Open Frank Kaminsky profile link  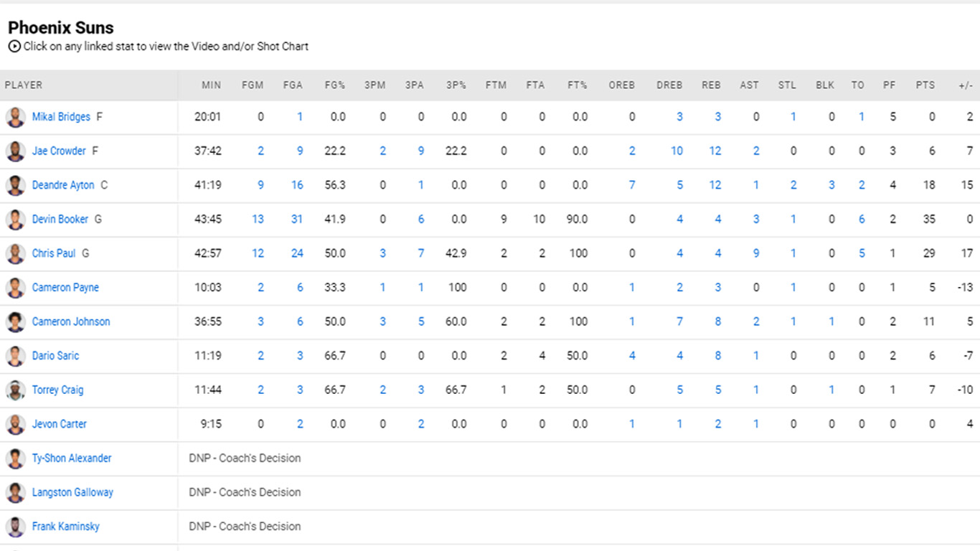65,527
